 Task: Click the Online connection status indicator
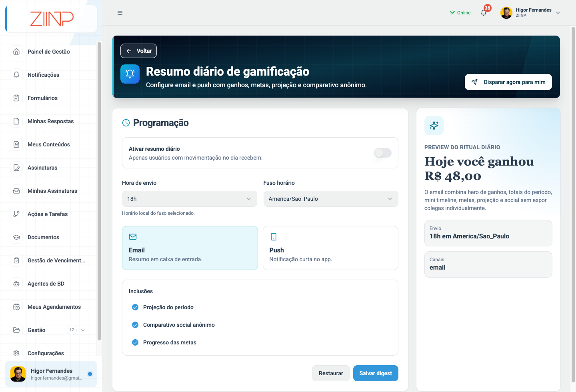460,13
